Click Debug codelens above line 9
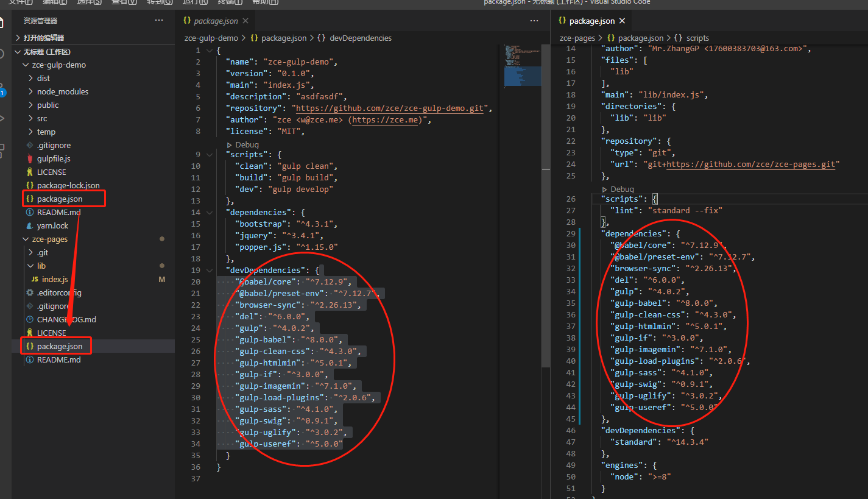Screen dimensions: 868x499 (242, 144)
